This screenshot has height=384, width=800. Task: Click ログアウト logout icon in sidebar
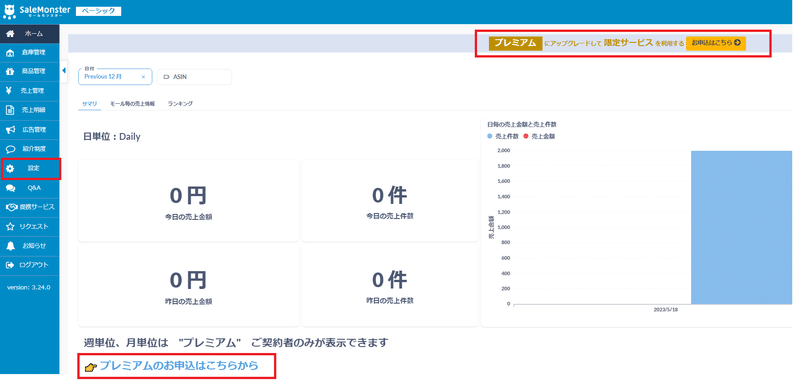point(10,265)
